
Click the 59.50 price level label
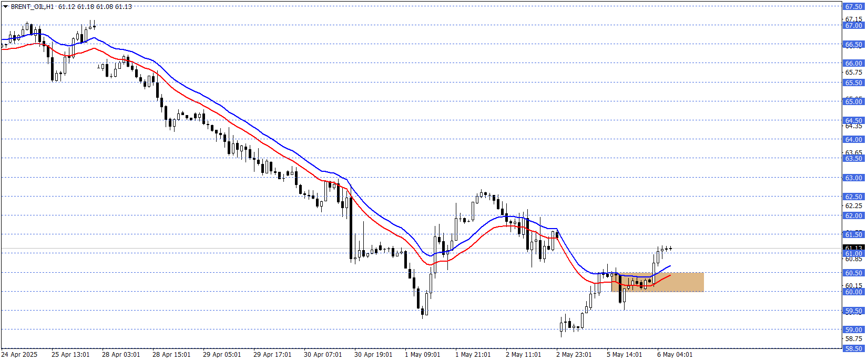[x=854, y=311]
